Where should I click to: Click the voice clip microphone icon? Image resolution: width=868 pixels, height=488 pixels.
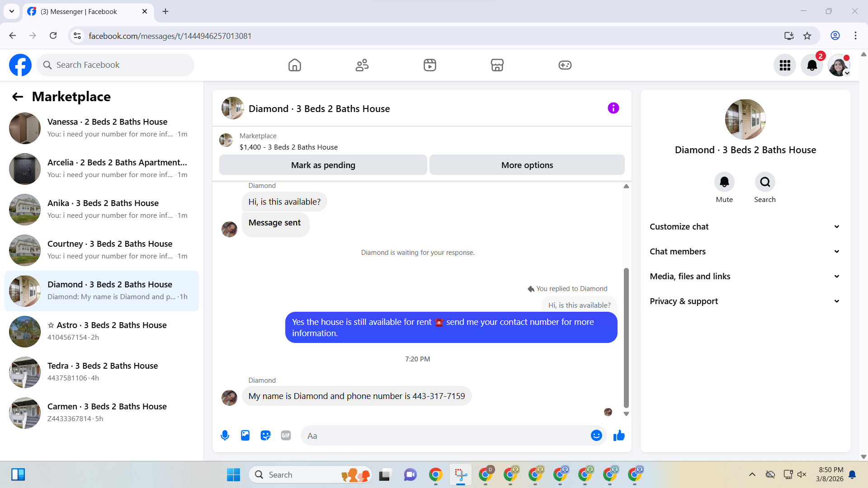coord(225,436)
